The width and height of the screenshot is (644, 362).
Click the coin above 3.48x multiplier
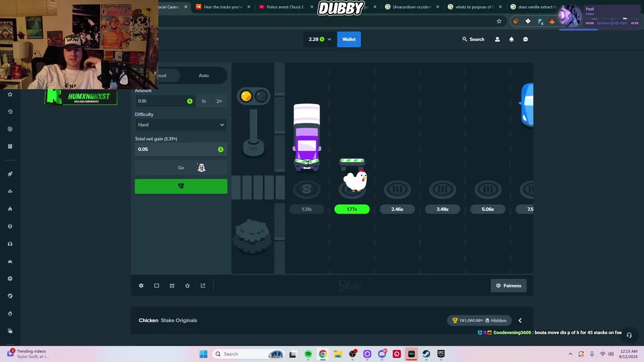click(x=442, y=190)
